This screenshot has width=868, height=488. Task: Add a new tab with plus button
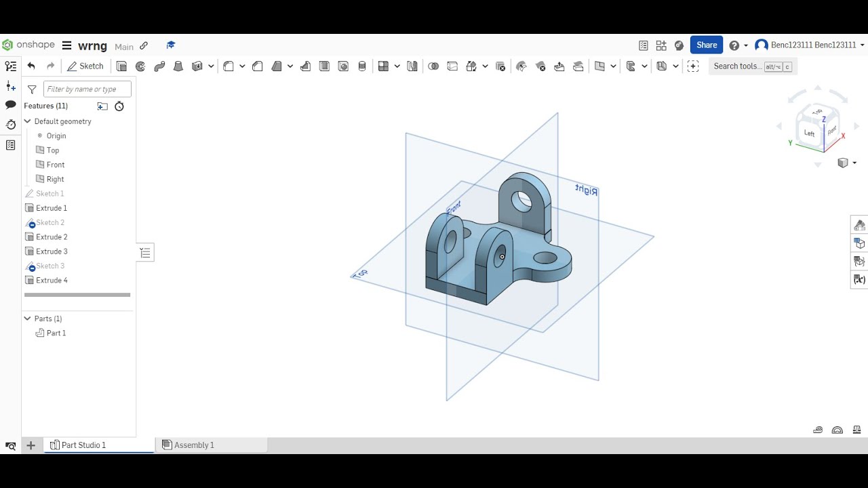coord(31,445)
